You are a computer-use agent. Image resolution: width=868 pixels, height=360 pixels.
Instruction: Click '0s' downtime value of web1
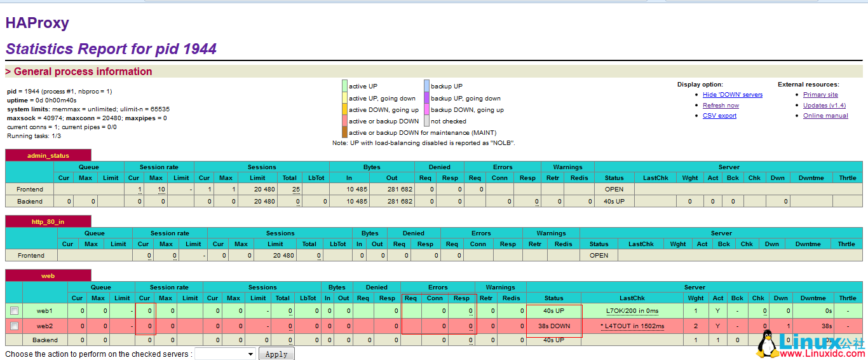[829, 311]
